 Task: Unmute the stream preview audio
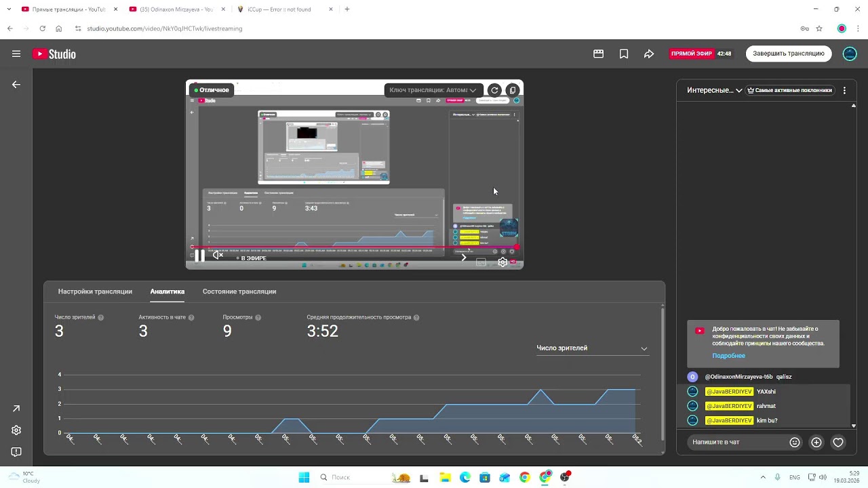pos(218,255)
